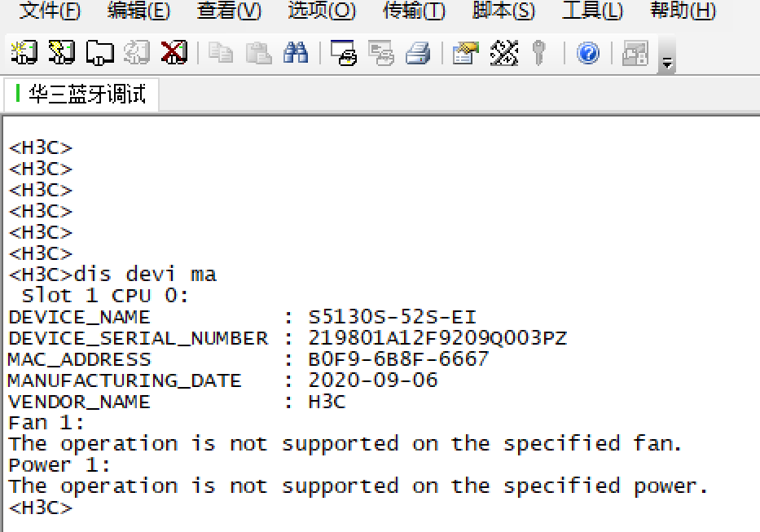Open Quick Connect with the lightning icon
Screen dimensions: 760x532
[61, 54]
